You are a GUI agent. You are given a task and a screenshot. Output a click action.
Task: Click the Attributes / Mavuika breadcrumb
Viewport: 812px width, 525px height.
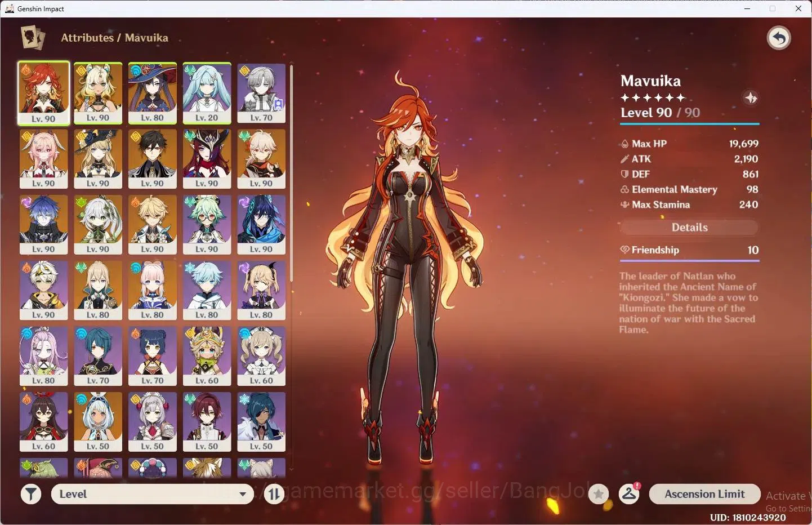tap(114, 38)
